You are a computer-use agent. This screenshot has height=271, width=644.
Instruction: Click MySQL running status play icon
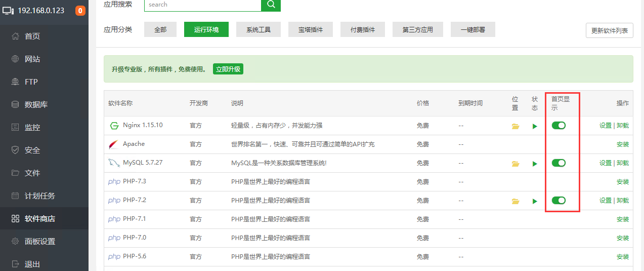click(535, 164)
